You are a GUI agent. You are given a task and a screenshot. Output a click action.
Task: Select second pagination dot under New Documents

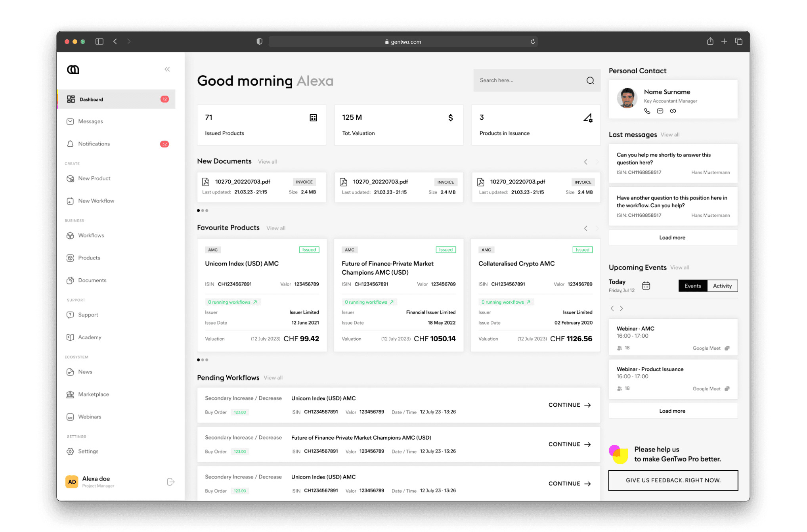[x=203, y=211]
